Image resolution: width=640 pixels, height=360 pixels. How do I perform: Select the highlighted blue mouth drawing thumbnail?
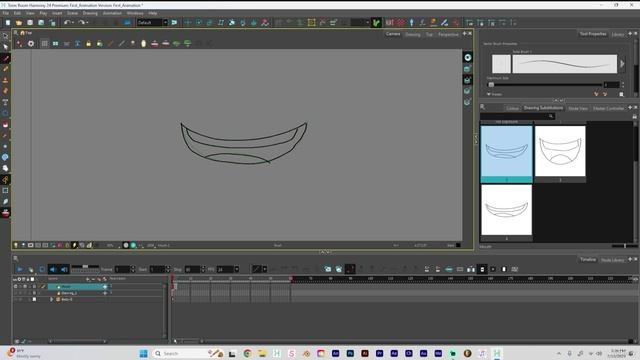507,153
